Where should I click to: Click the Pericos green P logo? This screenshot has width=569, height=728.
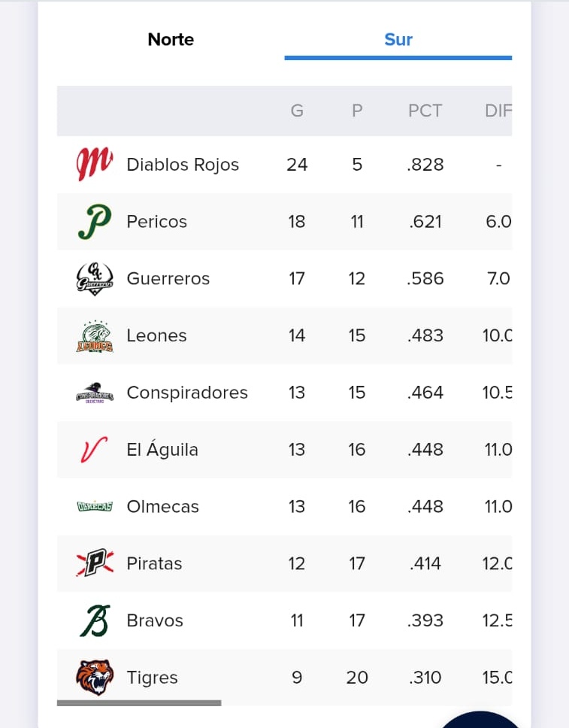coord(95,221)
